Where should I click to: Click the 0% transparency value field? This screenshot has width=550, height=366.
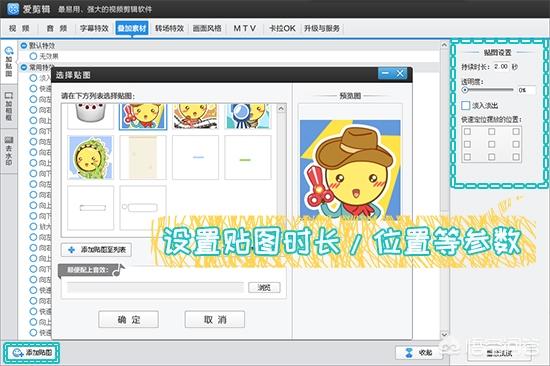coord(526,90)
